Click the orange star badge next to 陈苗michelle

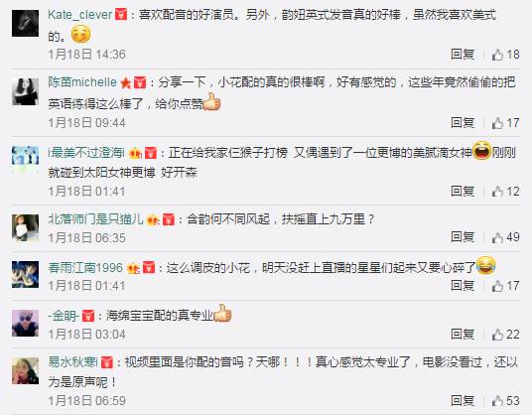pyautogui.click(x=125, y=82)
